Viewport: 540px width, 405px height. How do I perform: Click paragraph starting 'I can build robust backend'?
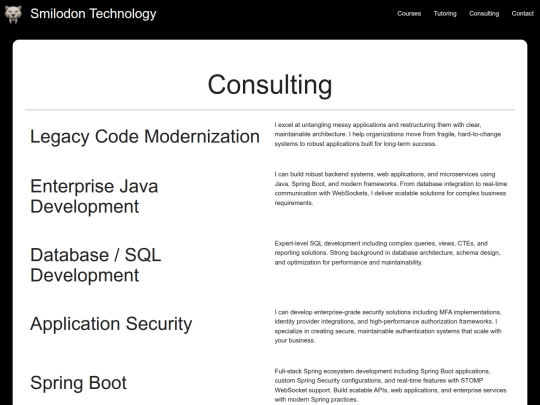pos(391,188)
